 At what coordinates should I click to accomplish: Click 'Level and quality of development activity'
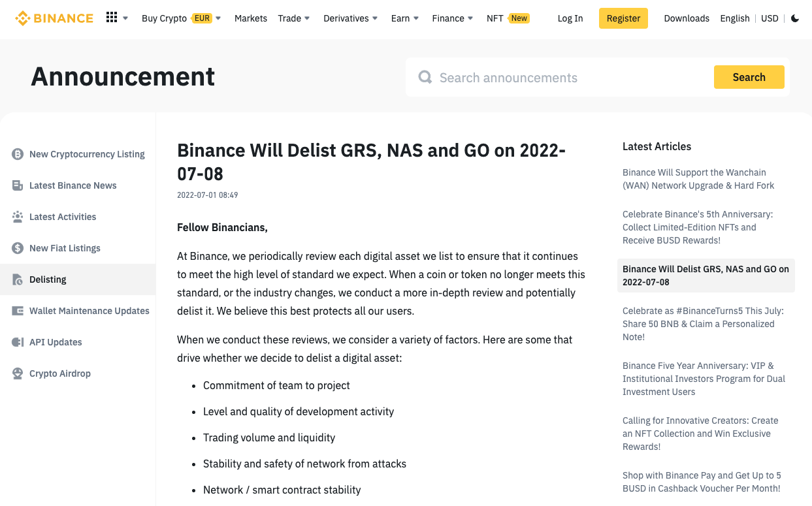(x=299, y=411)
